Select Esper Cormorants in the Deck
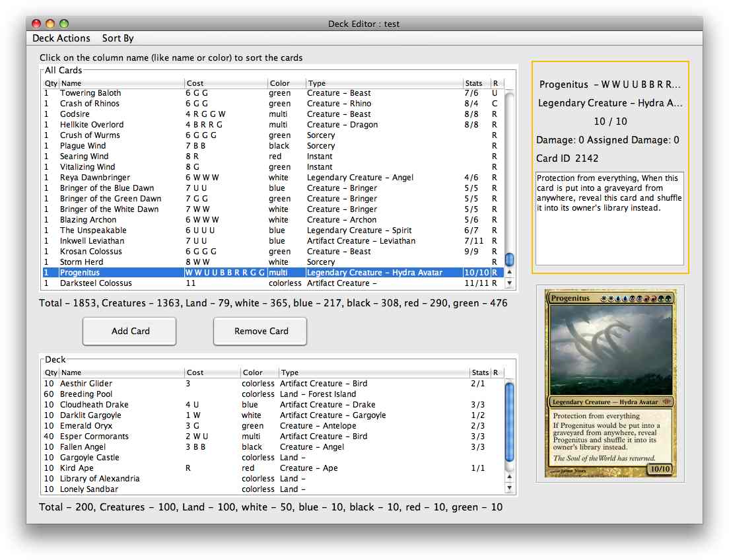This screenshot has width=729, height=560. pyautogui.click(x=94, y=437)
